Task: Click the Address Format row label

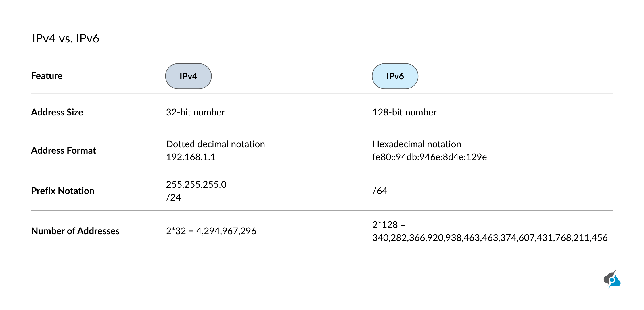Action: coord(64,150)
